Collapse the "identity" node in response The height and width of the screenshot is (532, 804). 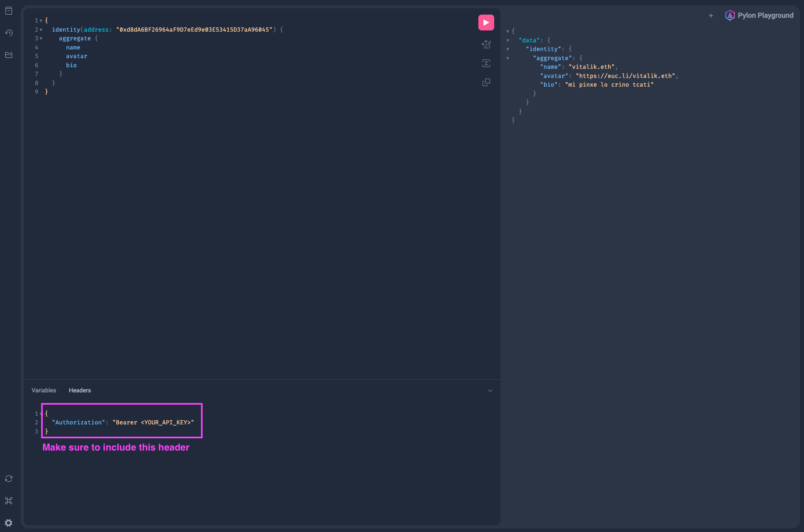tap(508, 49)
